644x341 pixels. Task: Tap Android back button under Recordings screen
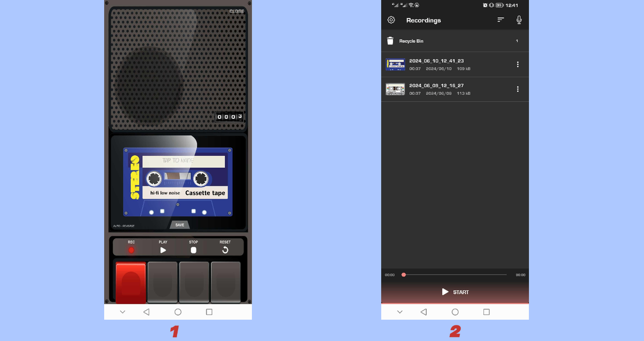(x=424, y=312)
